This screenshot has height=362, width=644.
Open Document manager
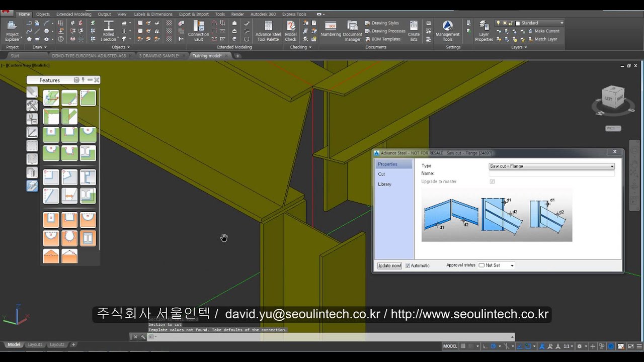352,31
